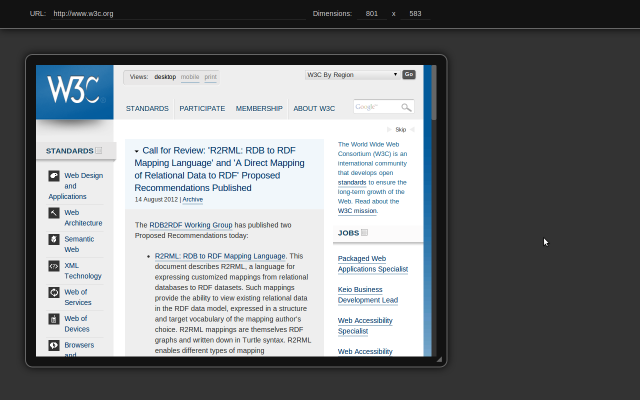Open the RDB2RDF Working Group link
Viewport: 640px width, 400px height.
[191, 225]
